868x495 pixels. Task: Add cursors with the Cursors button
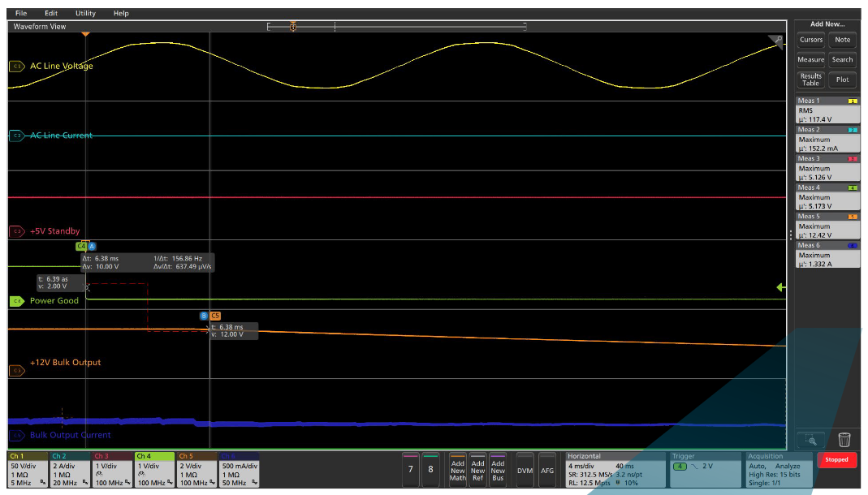(x=811, y=39)
